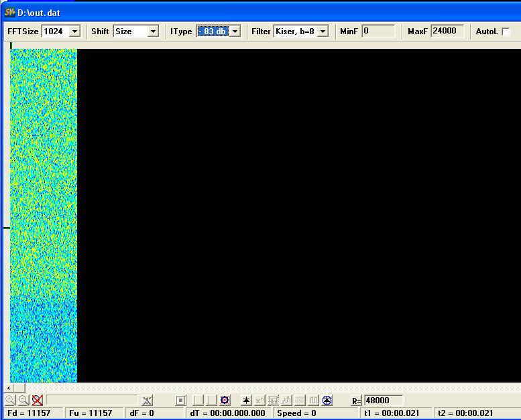Image resolution: width=521 pixels, height=420 pixels.
Task: Click the red X reset zoom icon
Action: [x=38, y=400]
